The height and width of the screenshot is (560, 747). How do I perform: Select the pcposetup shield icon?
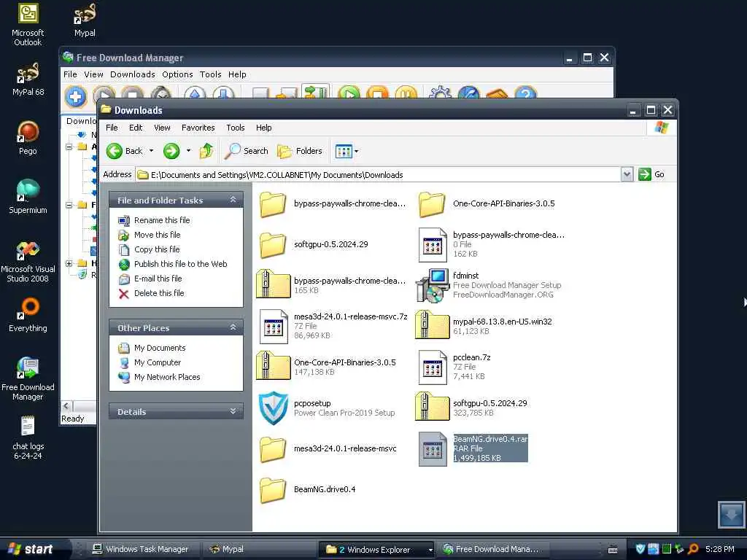point(273,408)
